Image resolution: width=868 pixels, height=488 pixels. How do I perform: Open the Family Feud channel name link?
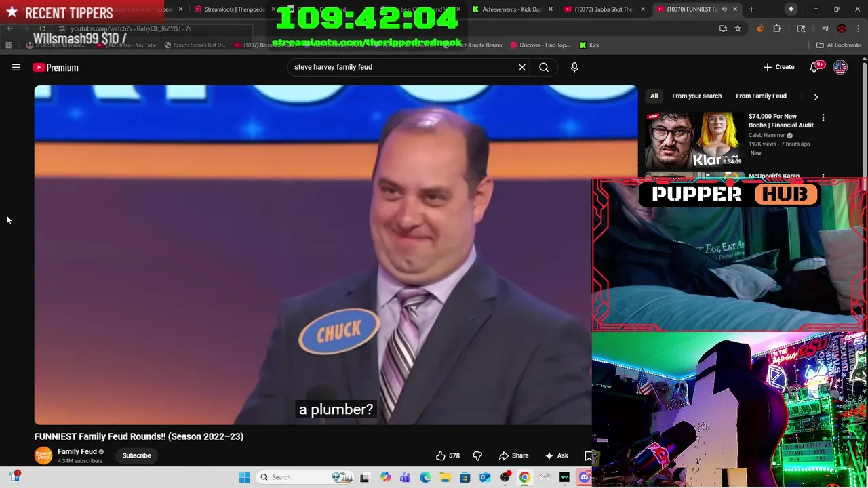[77, 451]
